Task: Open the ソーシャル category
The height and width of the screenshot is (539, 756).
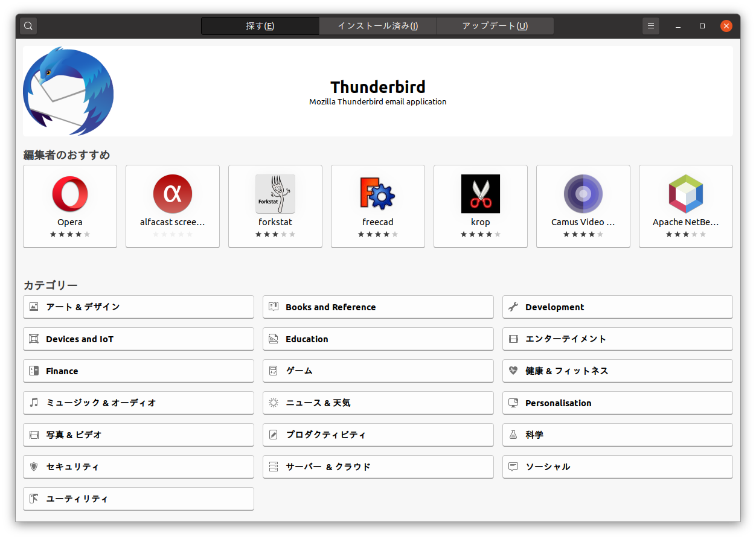Action: point(618,467)
